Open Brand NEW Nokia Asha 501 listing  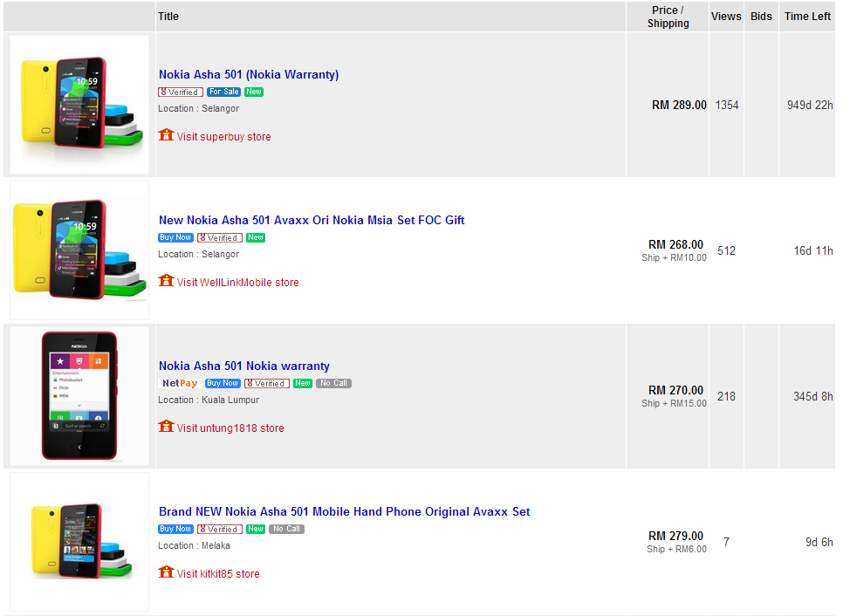click(344, 512)
